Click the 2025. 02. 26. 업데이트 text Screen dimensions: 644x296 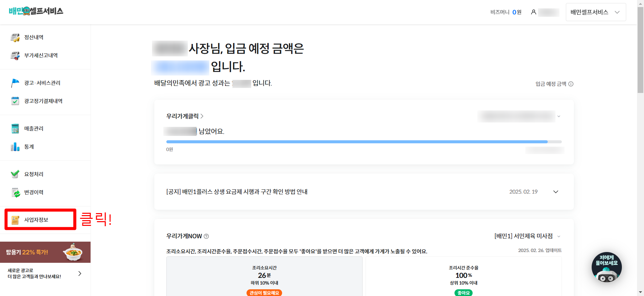click(540, 250)
